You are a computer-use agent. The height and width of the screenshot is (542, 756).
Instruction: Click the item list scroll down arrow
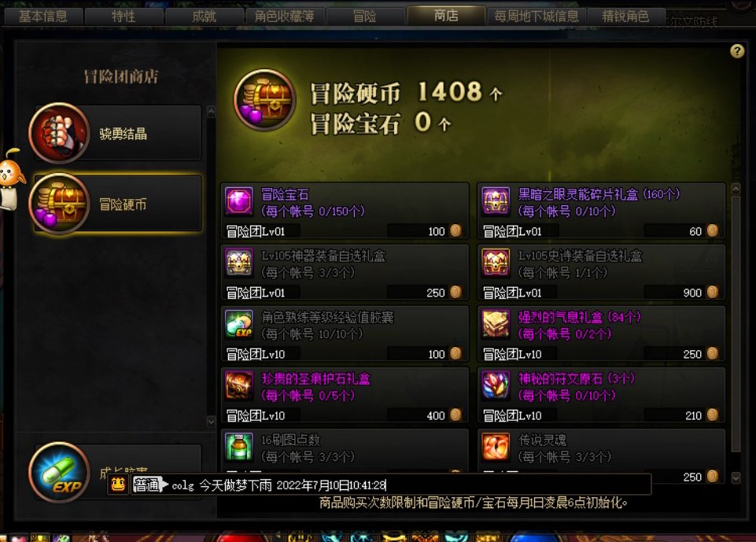pos(736,477)
